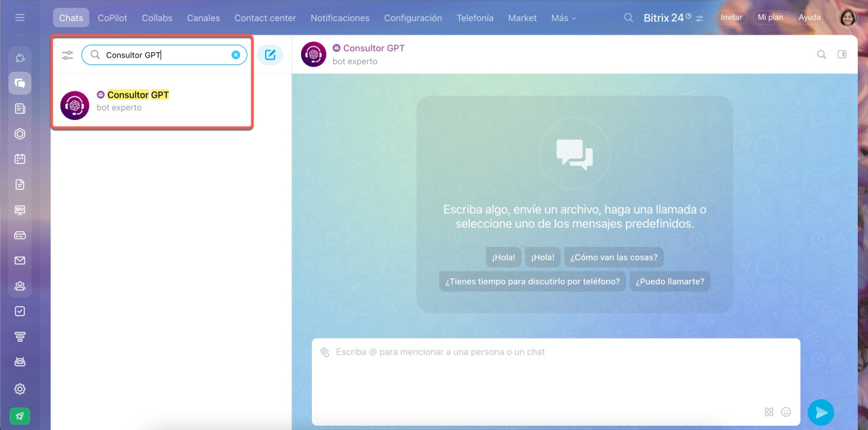The image size is (868, 430).
Task: Send the message with blue arrow button
Action: pos(821,412)
